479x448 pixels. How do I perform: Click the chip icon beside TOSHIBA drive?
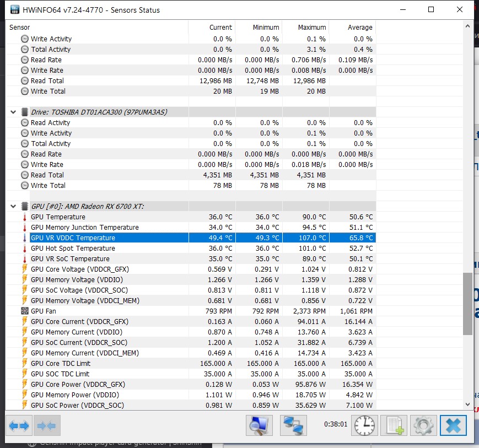[25, 112]
